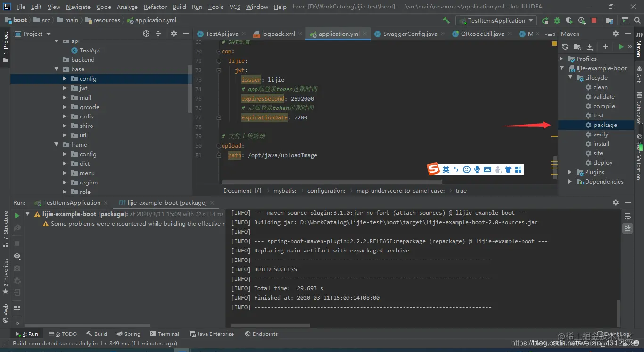Toggle the eye view options in Run panel
Image resolution: width=644 pixels, height=352 pixels.
pos(17,256)
